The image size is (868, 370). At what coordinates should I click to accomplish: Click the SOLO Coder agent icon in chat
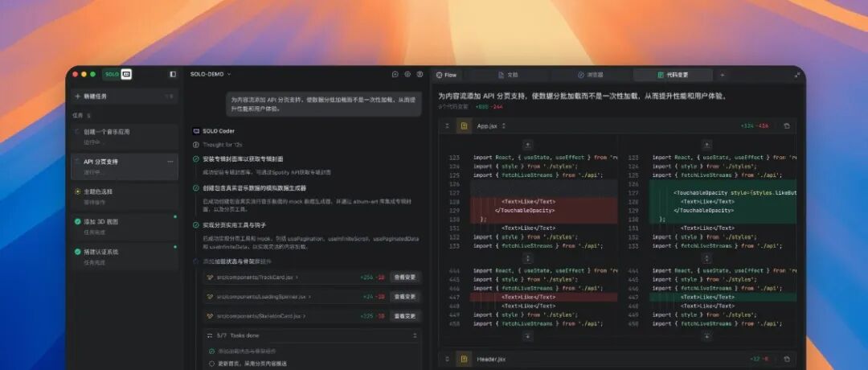[195, 131]
